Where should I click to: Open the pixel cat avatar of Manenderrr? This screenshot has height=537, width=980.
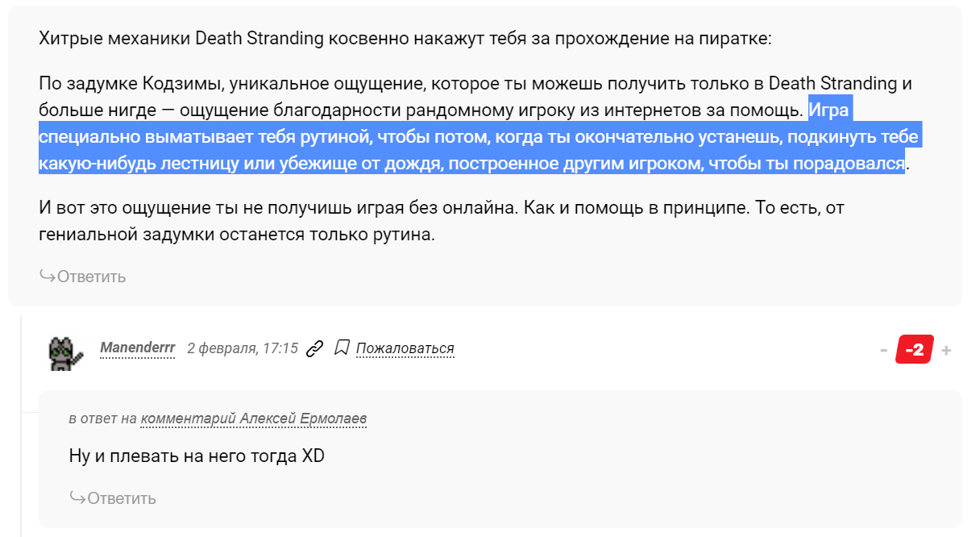pyautogui.click(x=66, y=352)
